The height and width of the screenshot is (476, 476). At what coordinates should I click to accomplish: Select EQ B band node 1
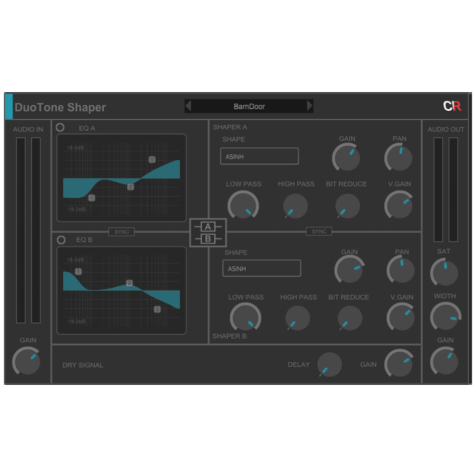(78, 272)
